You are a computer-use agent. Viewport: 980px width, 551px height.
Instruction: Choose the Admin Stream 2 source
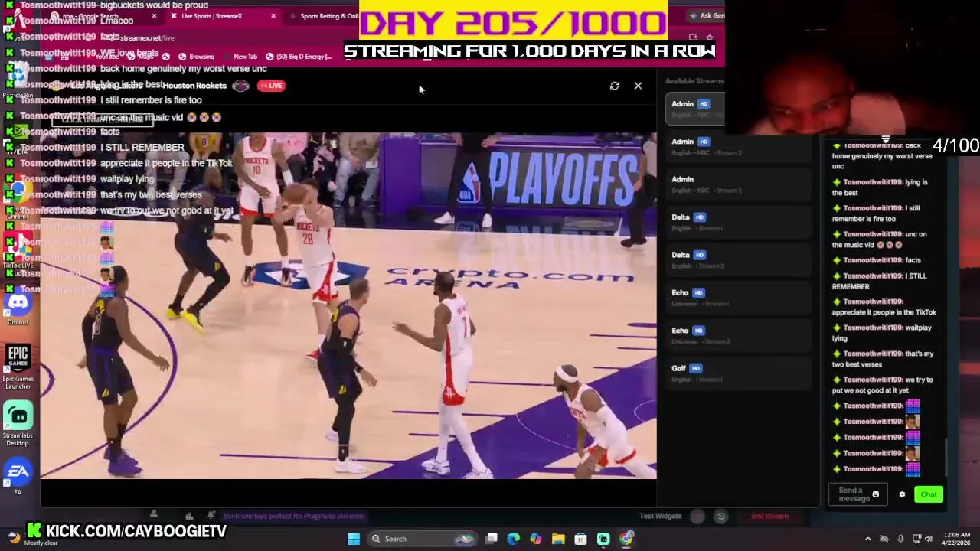[739, 146]
